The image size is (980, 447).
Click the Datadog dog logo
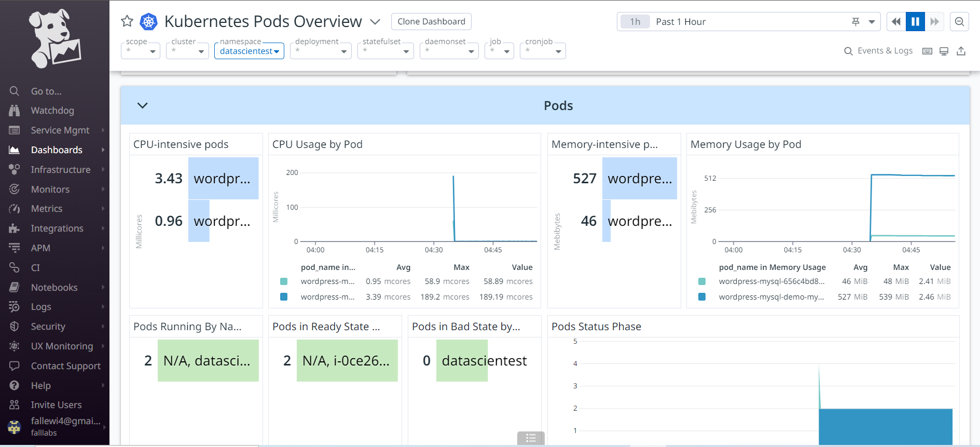tap(54, 39)
